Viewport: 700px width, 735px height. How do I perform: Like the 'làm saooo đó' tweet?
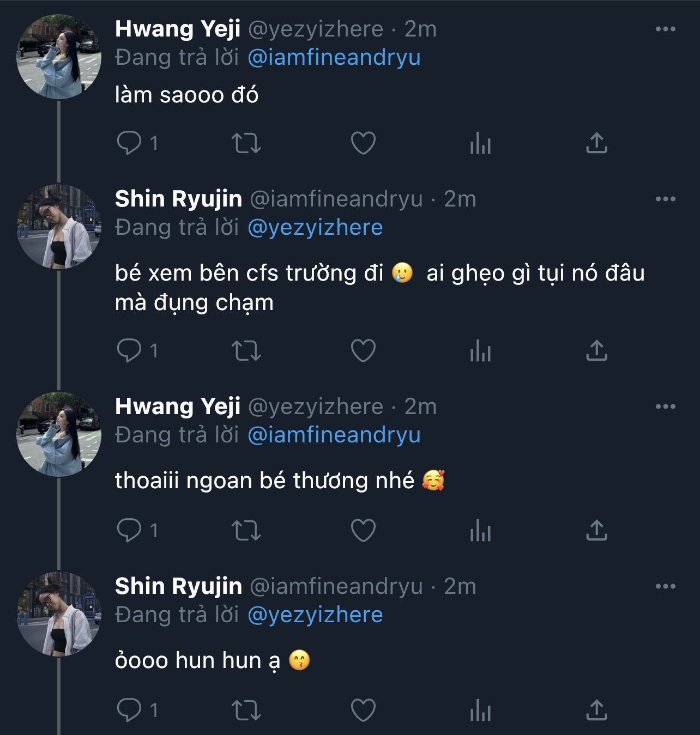[363, 143]
